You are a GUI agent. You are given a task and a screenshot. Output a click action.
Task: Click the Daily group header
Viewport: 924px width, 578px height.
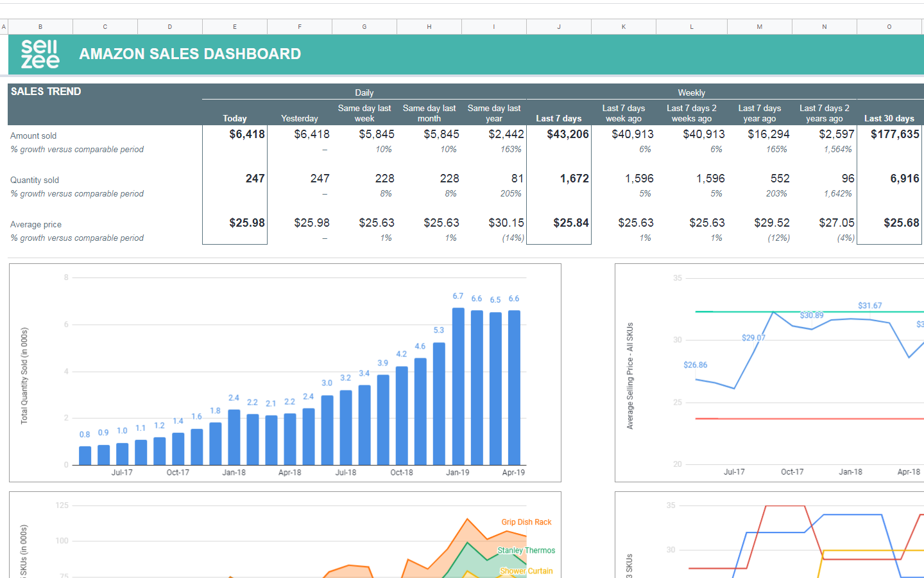[x=364, y=93]
